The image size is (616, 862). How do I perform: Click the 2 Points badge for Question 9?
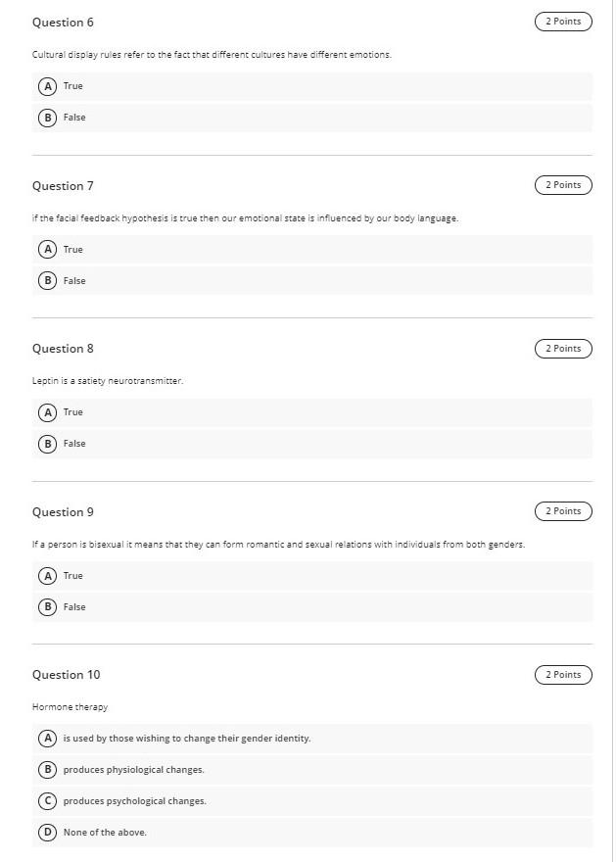(x=563, y=510)
